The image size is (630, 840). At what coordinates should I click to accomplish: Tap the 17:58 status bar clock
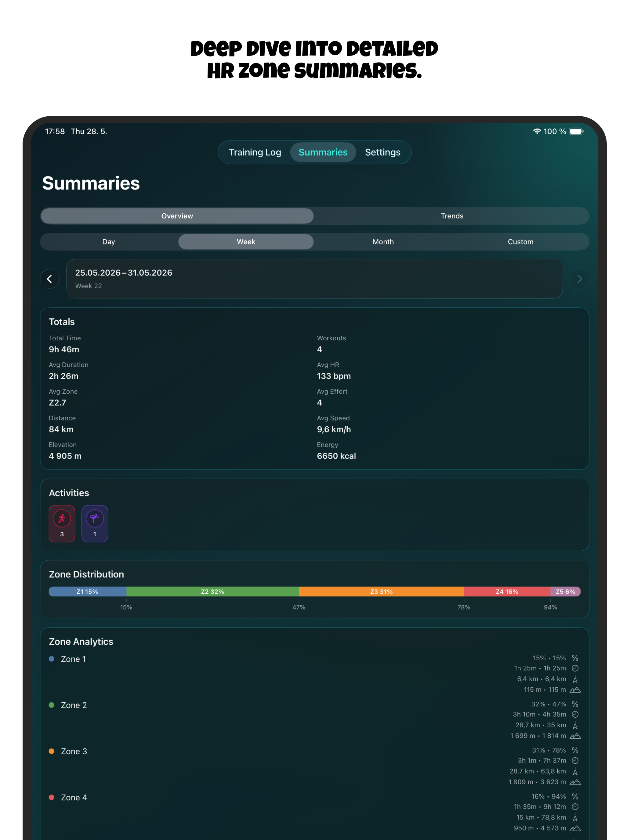[x=55, y=131]
